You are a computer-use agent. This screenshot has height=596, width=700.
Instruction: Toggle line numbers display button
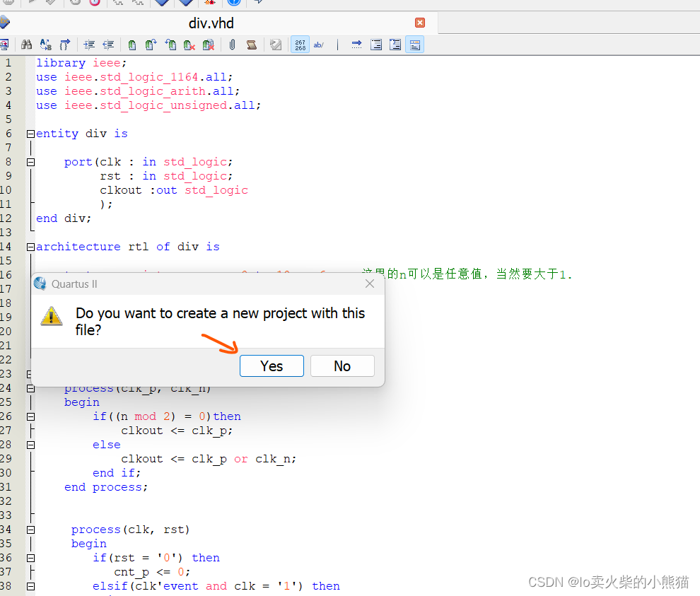(300, 45)
